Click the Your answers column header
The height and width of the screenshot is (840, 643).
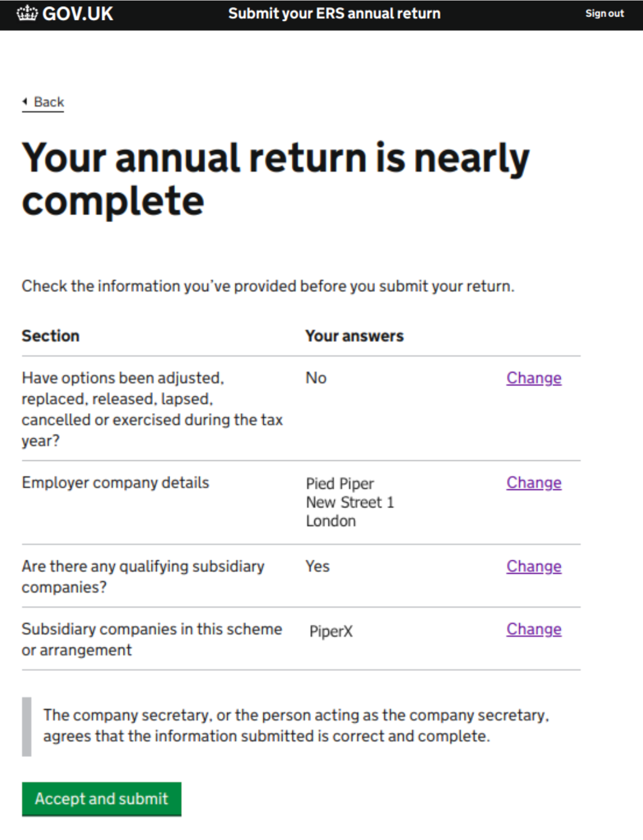(354, 335)
